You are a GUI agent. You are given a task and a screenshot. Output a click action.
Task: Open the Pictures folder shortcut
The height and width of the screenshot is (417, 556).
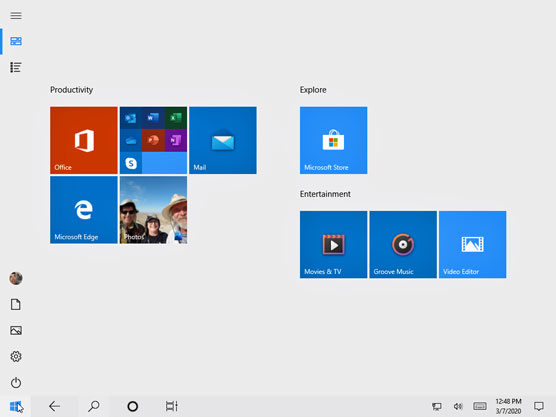(16, 330)
